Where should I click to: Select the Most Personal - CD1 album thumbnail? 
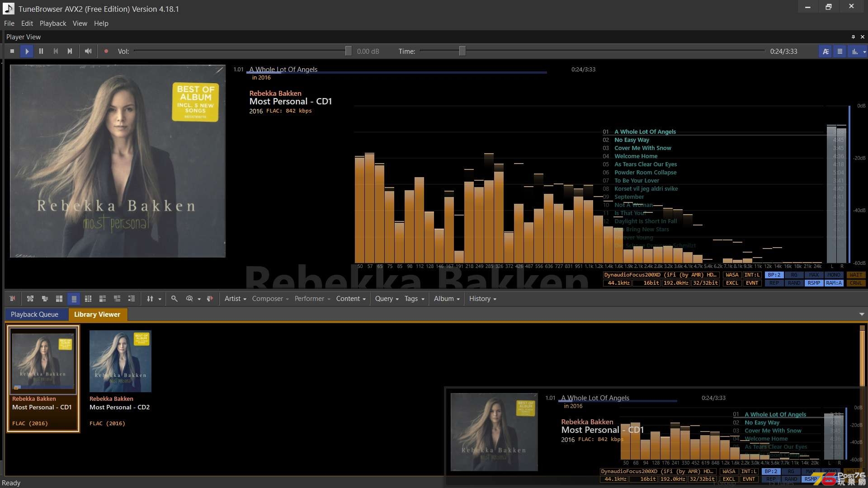[x=43, y=361]
